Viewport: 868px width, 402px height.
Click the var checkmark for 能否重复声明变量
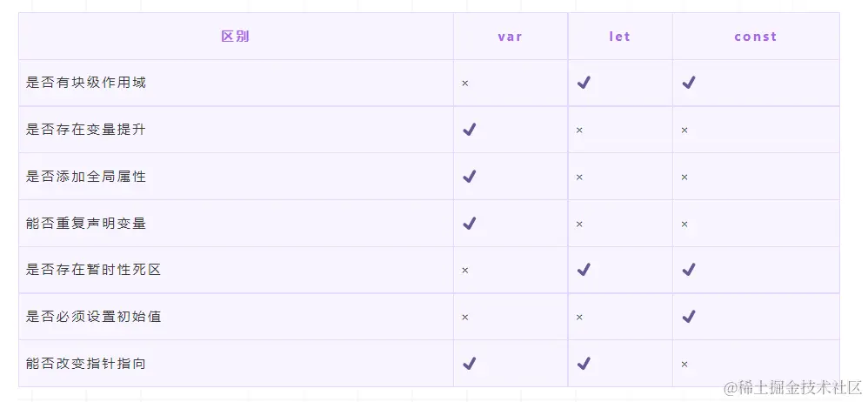(470, 224)
